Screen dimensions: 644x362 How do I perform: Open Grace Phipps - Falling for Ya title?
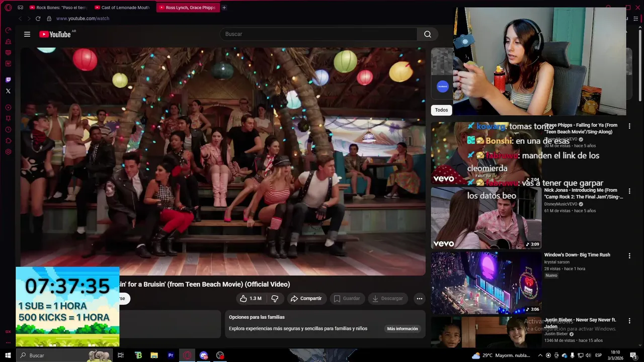click(x=581, y=129)
